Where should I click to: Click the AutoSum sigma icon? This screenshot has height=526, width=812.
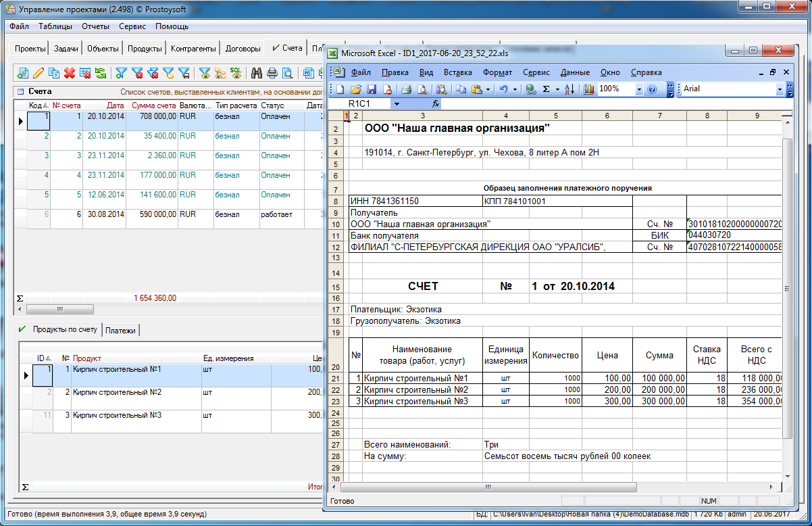click(x=547, y=89)
